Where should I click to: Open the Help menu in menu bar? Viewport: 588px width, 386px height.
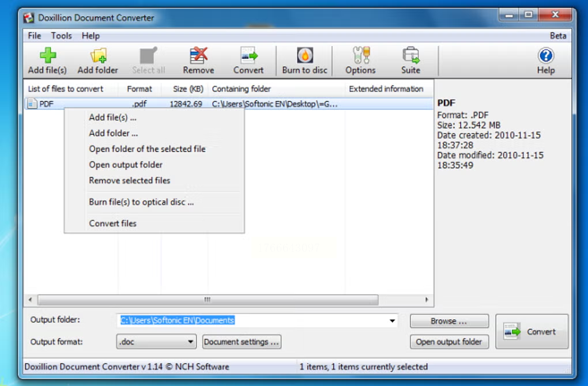click(91, 36)
